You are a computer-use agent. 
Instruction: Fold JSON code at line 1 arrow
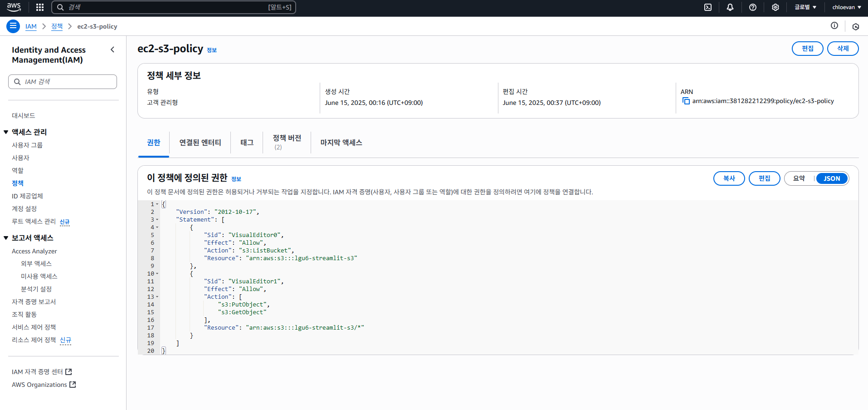[x=157, y=204]
